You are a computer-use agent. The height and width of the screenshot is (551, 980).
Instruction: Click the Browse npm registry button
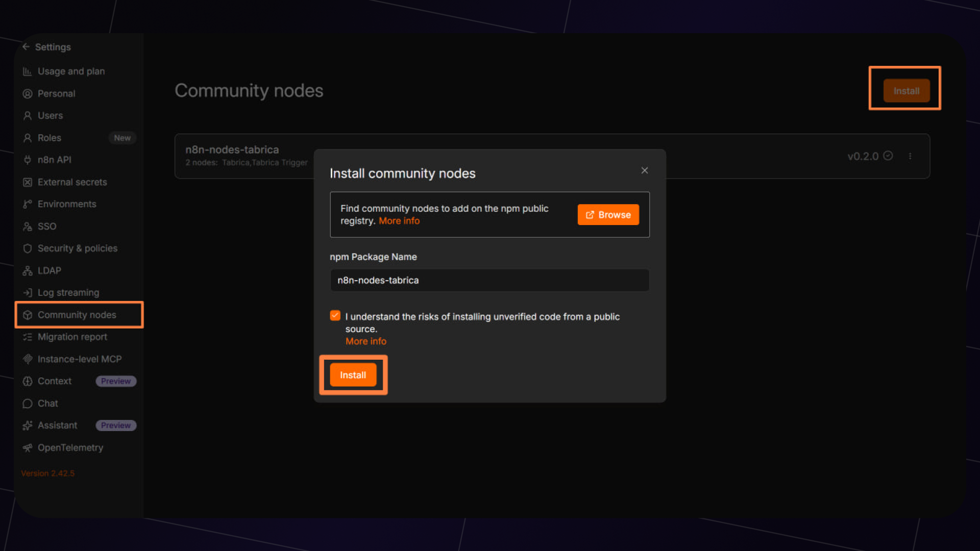tap(608, 215)
